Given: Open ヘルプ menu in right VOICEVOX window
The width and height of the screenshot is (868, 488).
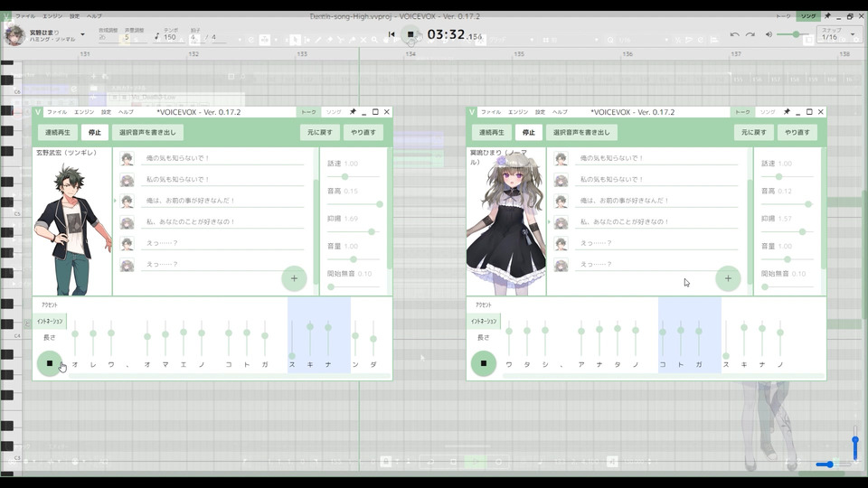Looking at the screenshot, I should (x=560, y=112).
